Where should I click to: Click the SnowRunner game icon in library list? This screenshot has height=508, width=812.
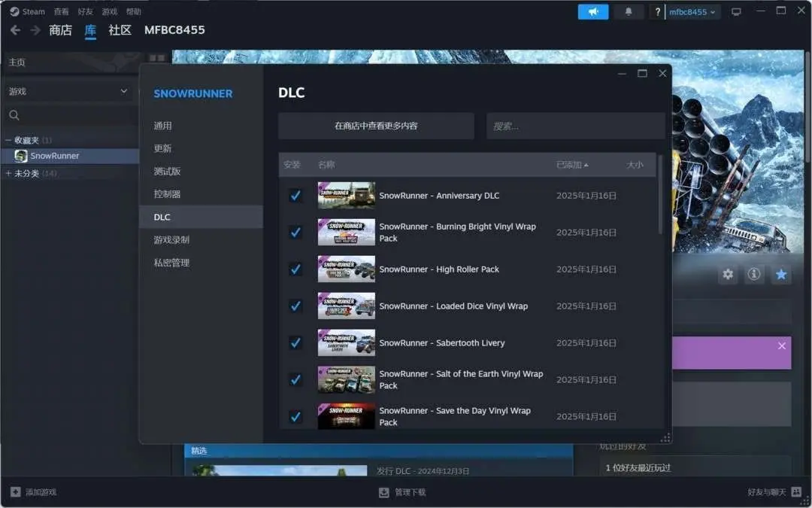(x=21, y=156)
